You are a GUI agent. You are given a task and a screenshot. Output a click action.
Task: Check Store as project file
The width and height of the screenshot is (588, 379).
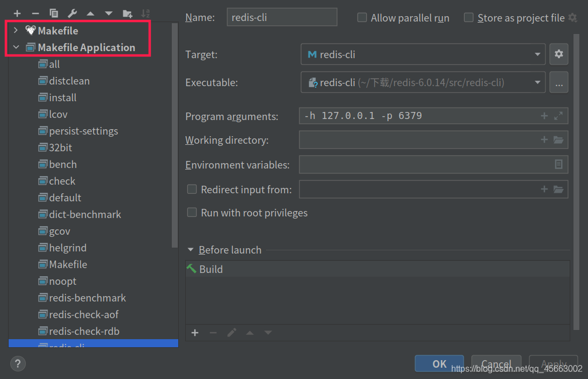pyautogui.click(x=468, y=18)
